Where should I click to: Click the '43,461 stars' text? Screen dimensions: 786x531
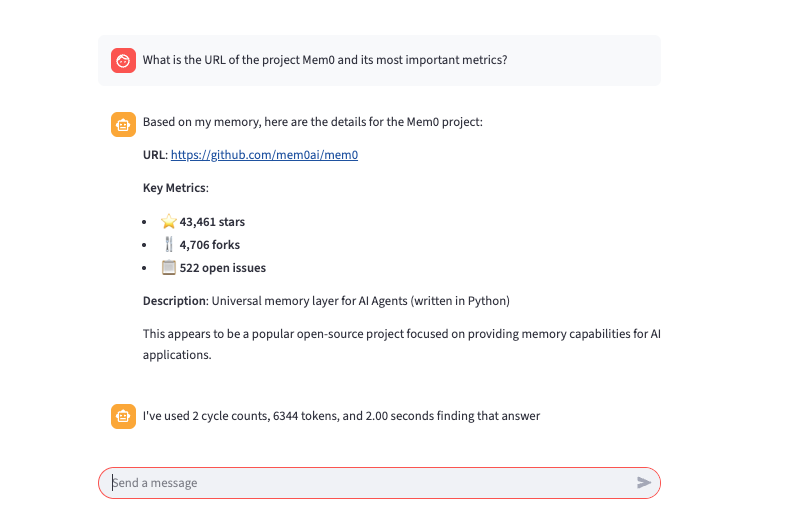point(212,222)
